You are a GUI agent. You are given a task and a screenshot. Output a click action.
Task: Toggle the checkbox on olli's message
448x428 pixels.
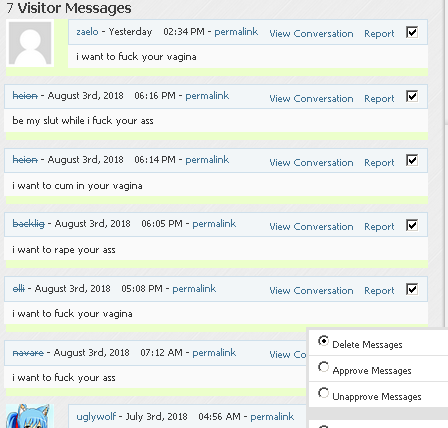pyautogui.click(x=412, y=289)
